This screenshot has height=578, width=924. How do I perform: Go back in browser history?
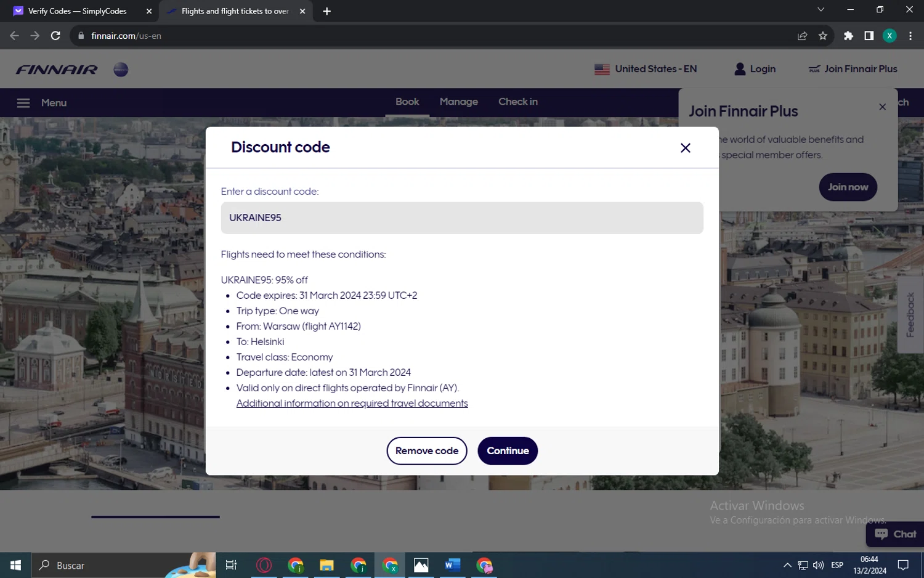tap(14, 36)
